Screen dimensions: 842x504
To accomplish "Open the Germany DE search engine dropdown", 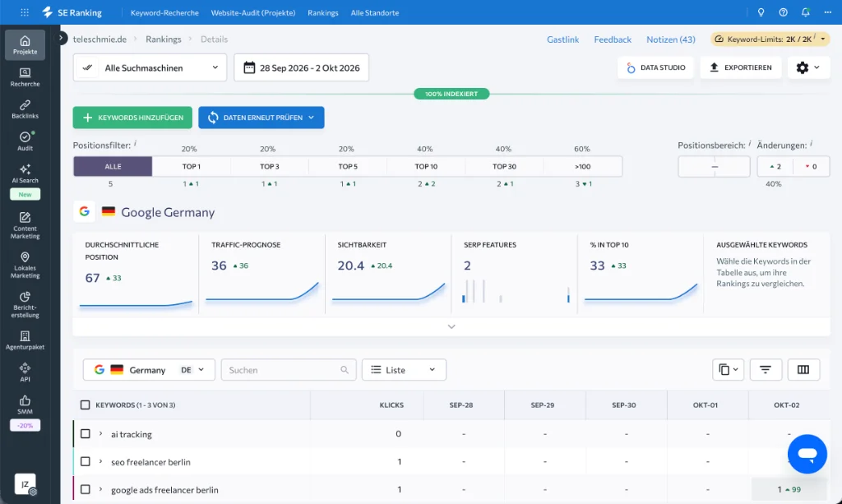I will click(149, 370).
